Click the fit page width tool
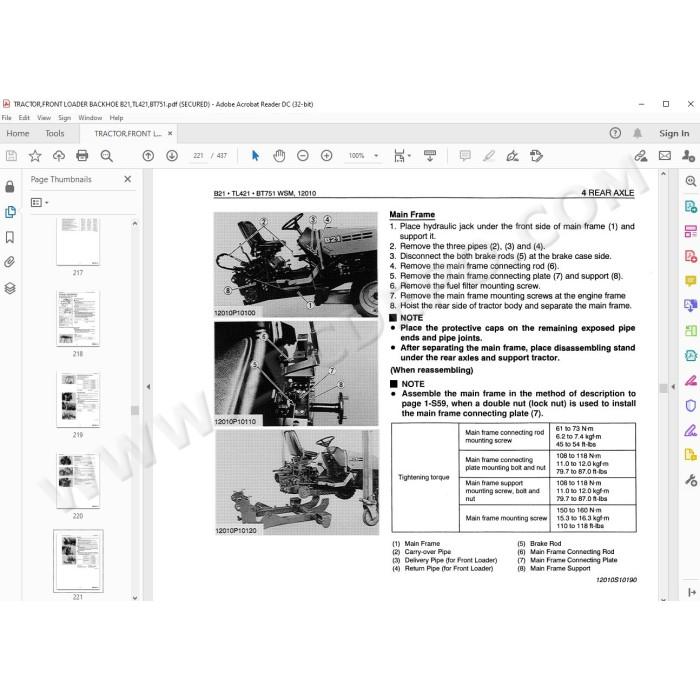Screen dimensions: 700x700 click(399, 156)
